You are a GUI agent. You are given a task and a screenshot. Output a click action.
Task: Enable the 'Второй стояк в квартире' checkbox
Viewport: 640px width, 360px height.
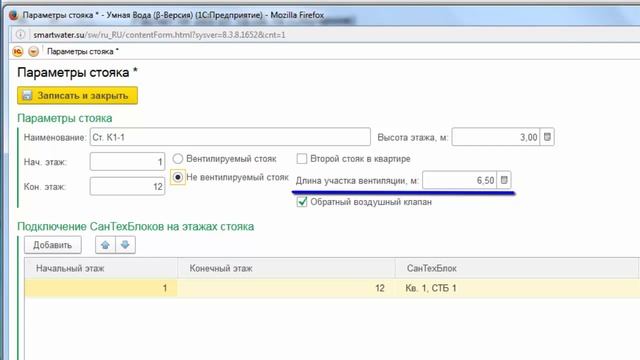pos(302,158)
